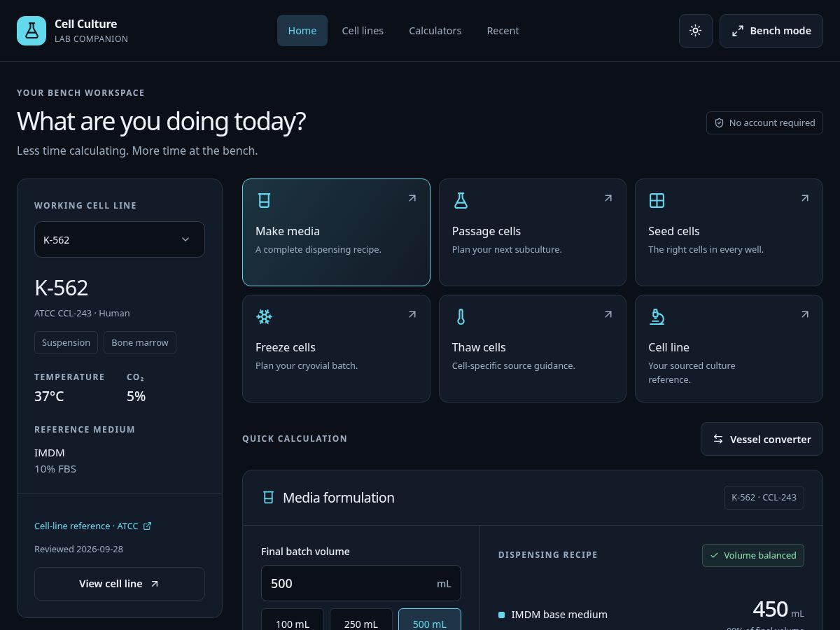Click the checkmark icon in Volume balanced
The width and height of the screenshot is (840, 630).
point(715,555)
